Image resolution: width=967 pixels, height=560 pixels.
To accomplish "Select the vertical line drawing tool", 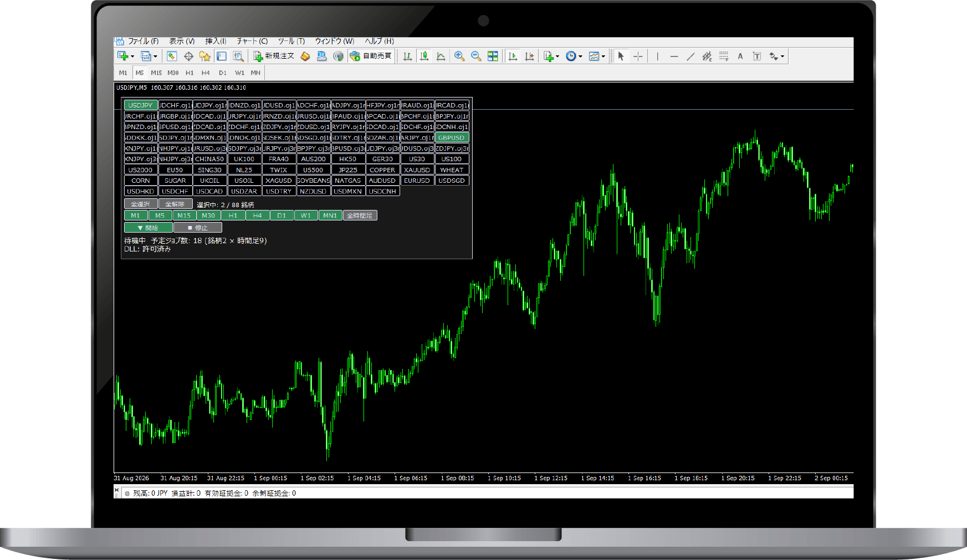I will (x=658, y=56).
